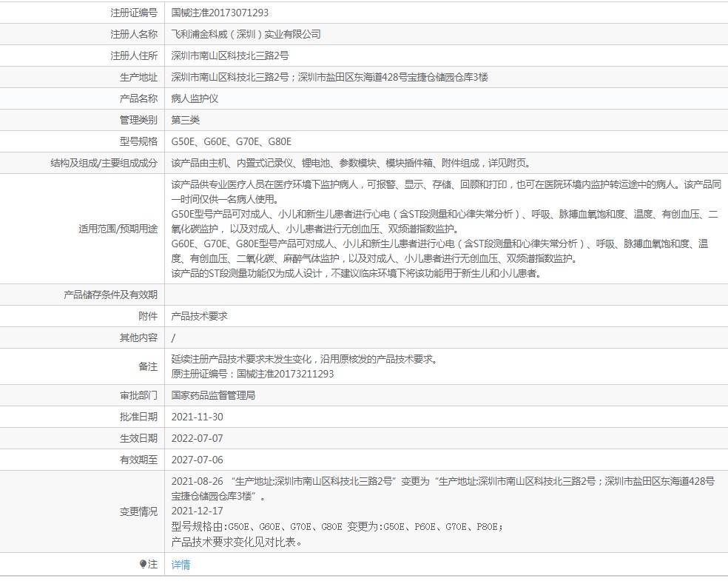Click the 结构及组成/主要组成成分 label

click(x=104, y=163)
